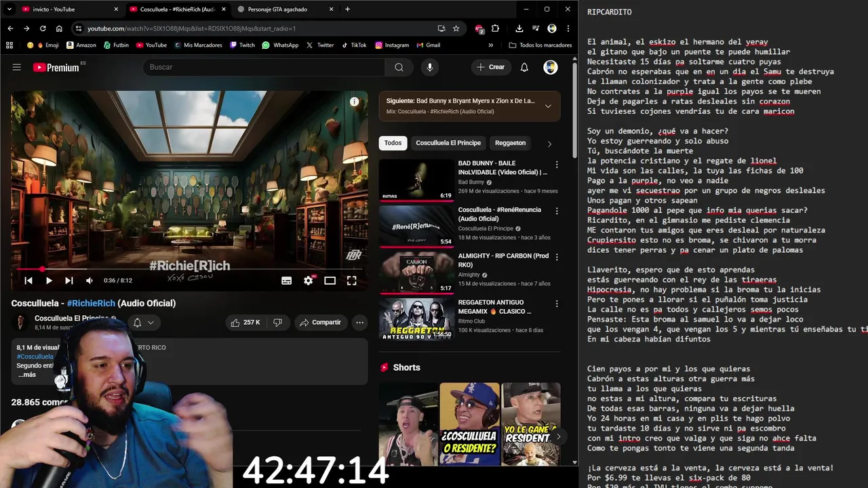The width and height of the screenshot is (868, 488).
Task: Skip to the next video in player
Action: click(69, 281)
